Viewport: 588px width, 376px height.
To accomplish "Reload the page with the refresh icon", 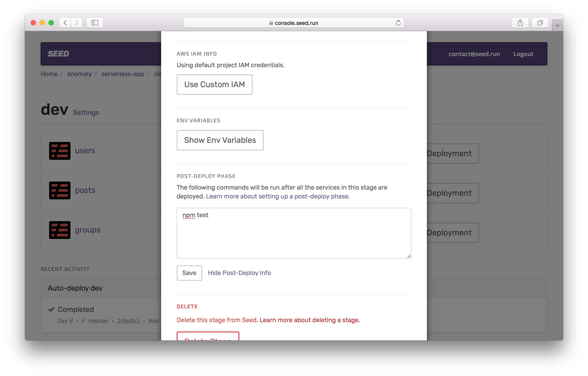I will tap(398, 23).
